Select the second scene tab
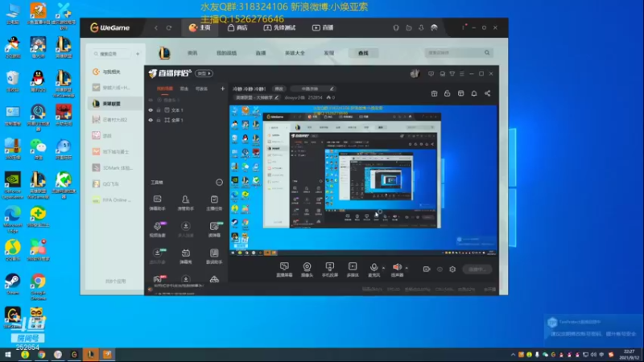This screenshot has height=362, width=644. point(184,88)
